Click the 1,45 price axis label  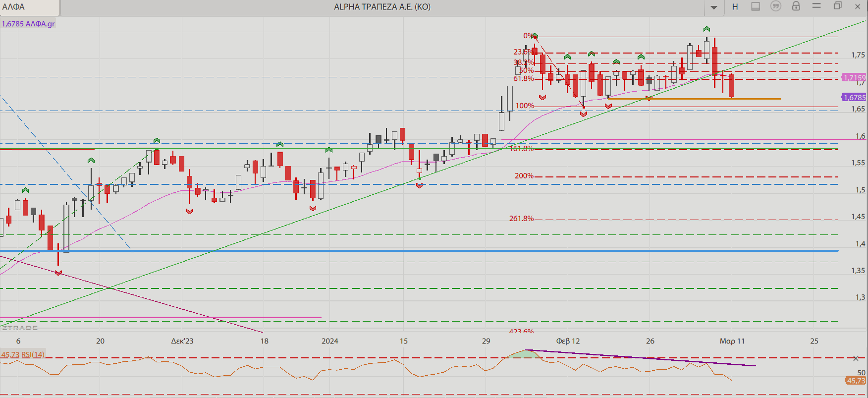[x=858, y=217]
